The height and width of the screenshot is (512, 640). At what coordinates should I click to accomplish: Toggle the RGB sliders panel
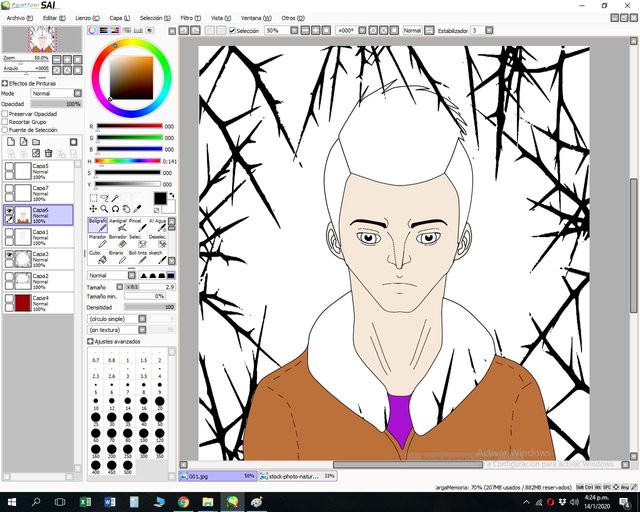click(x=104, y=30)
